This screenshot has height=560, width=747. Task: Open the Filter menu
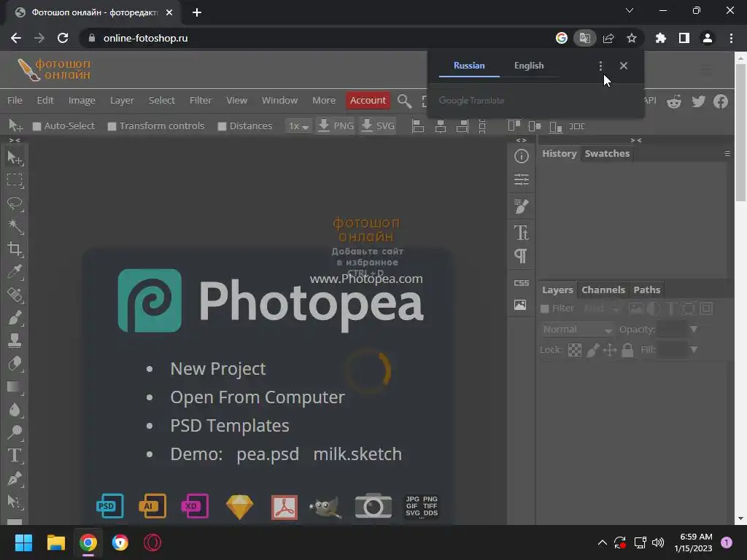[200, 101]
